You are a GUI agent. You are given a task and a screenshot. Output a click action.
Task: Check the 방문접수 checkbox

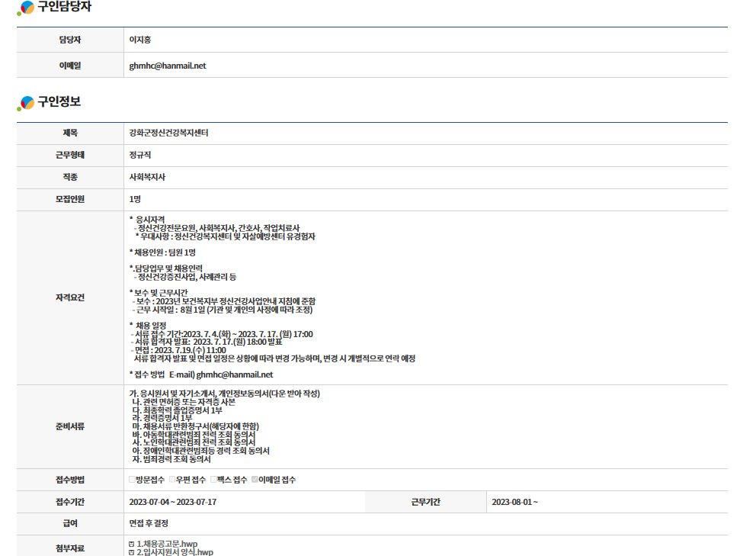click(132, 480)
